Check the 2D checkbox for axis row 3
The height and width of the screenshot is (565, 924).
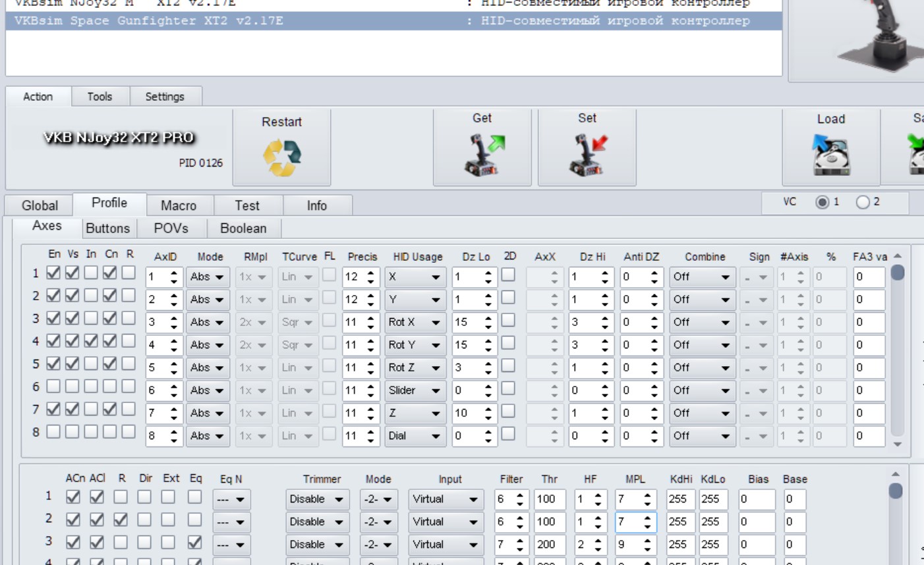pyautogui.click(x=508, y=321)
